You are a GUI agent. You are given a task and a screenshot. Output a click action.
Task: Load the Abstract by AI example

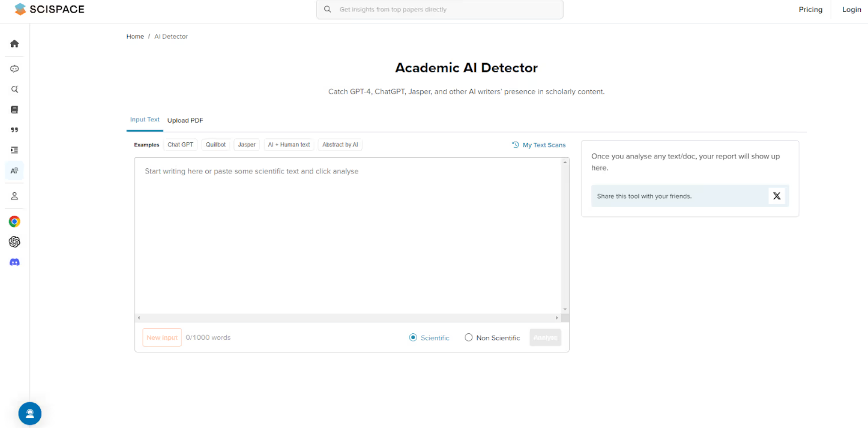(340, 145)
